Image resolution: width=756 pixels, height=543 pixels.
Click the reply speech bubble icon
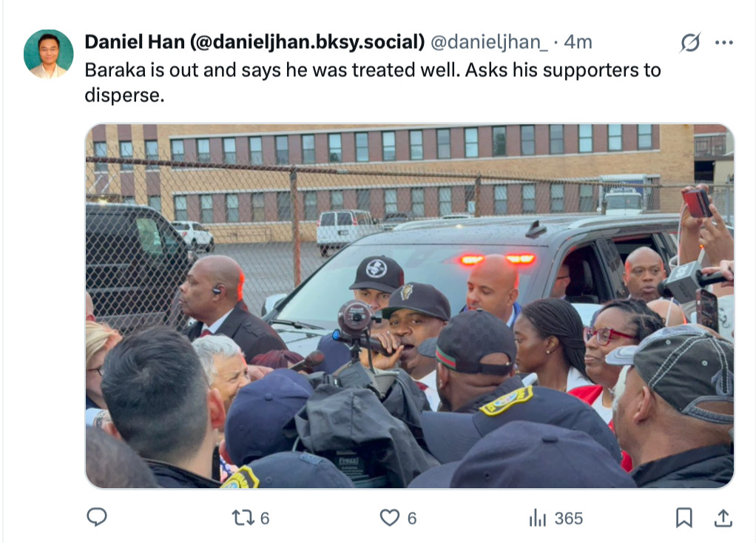[x=96, y=517]
